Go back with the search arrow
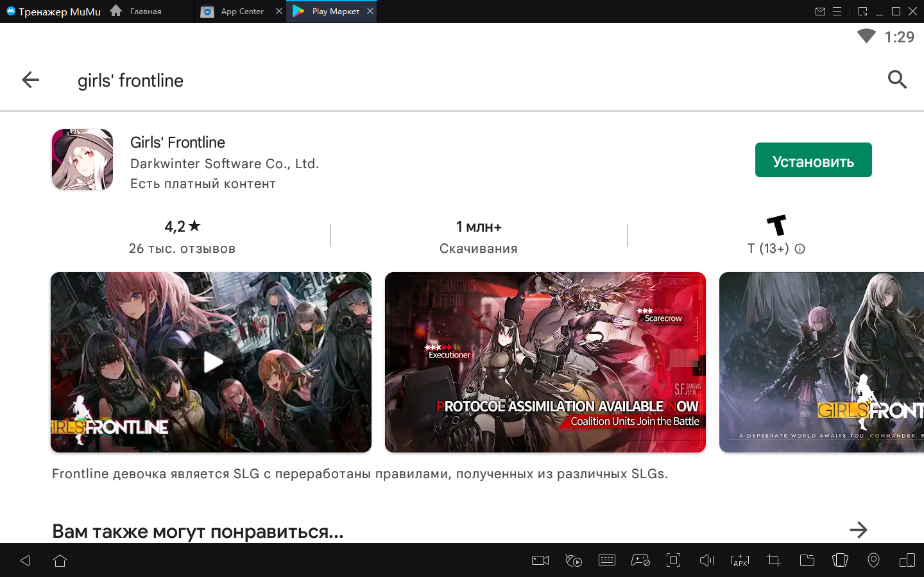Screen dimensions: 924x577 click(30, 80)
